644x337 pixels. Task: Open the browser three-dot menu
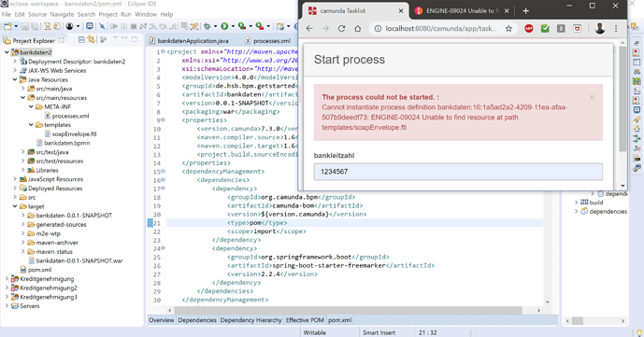point(616,28)
